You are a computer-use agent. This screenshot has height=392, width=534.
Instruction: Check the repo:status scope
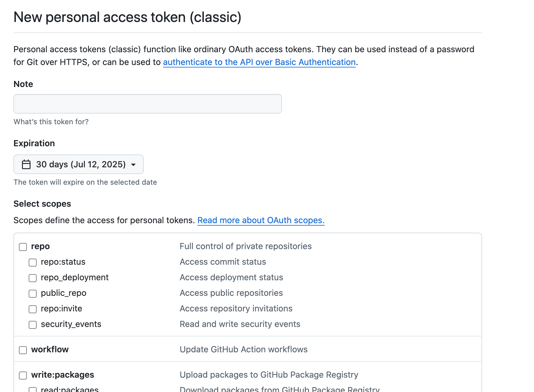point(33,262)
